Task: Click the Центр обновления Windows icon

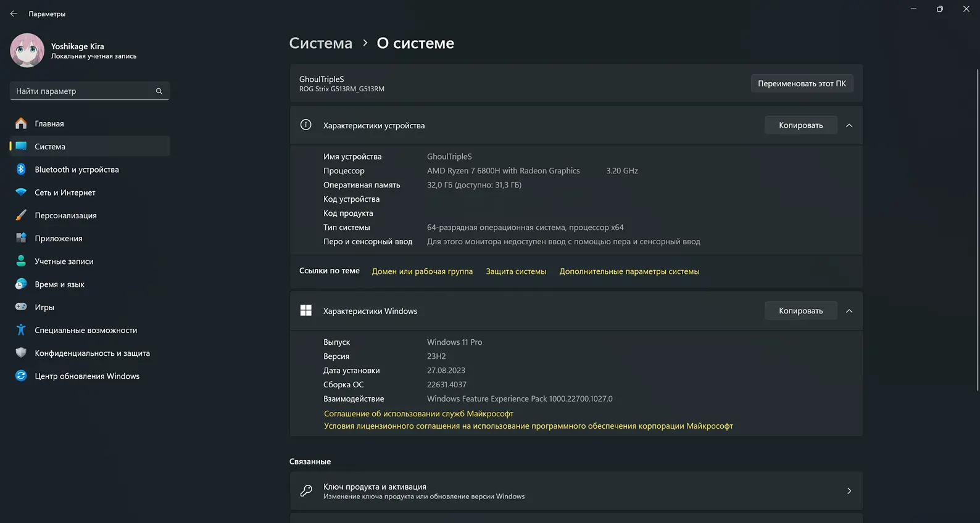Action: pos(21,376)
